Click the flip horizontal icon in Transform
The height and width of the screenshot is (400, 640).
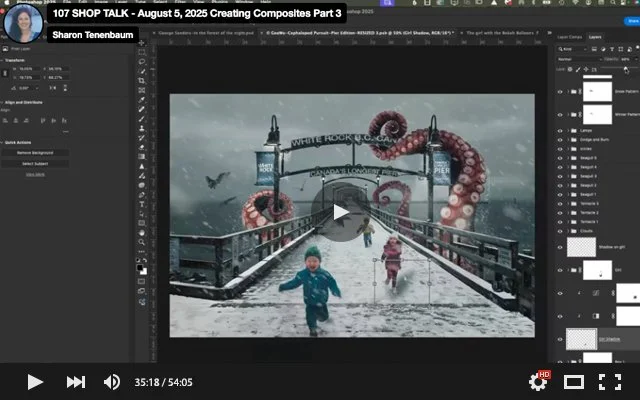click(53, 88)
